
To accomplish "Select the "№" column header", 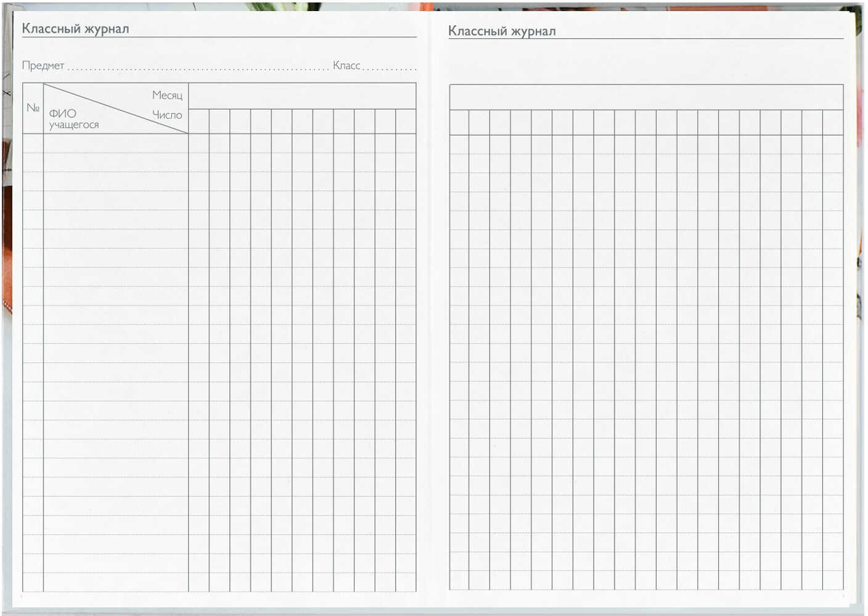I will pyautogui.click(x=33, y=108).
